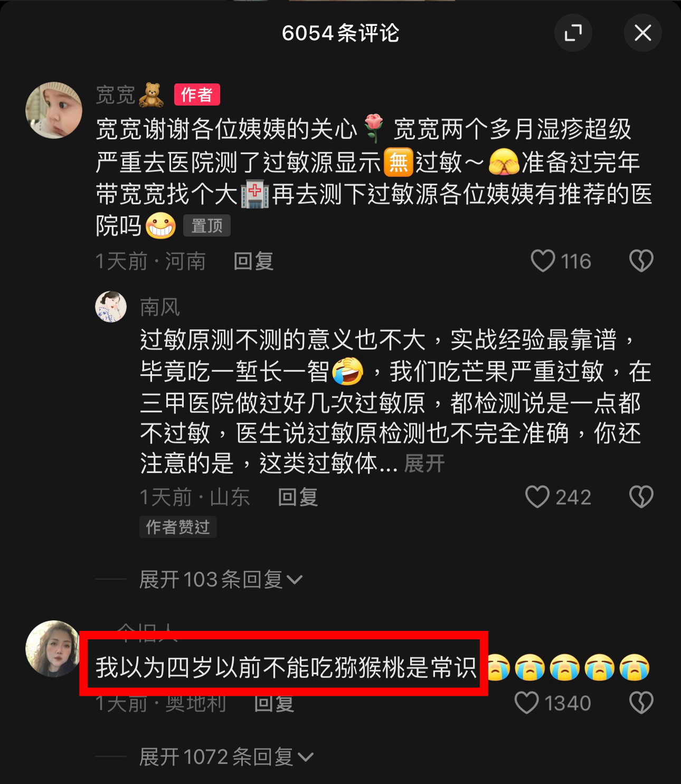Reply to 南风's comment from 山东
The height and width of the screenshot is (784, 681).
point(298,497)
